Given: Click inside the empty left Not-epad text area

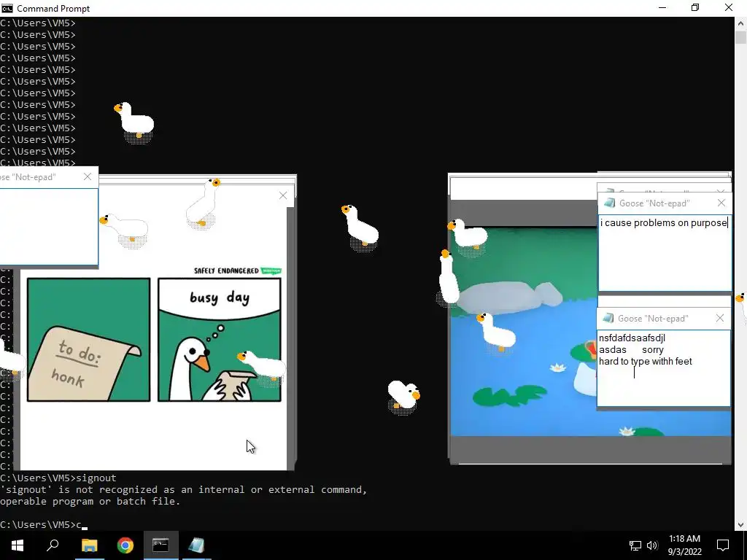Looking at the screenshot, I should (49, 227).
